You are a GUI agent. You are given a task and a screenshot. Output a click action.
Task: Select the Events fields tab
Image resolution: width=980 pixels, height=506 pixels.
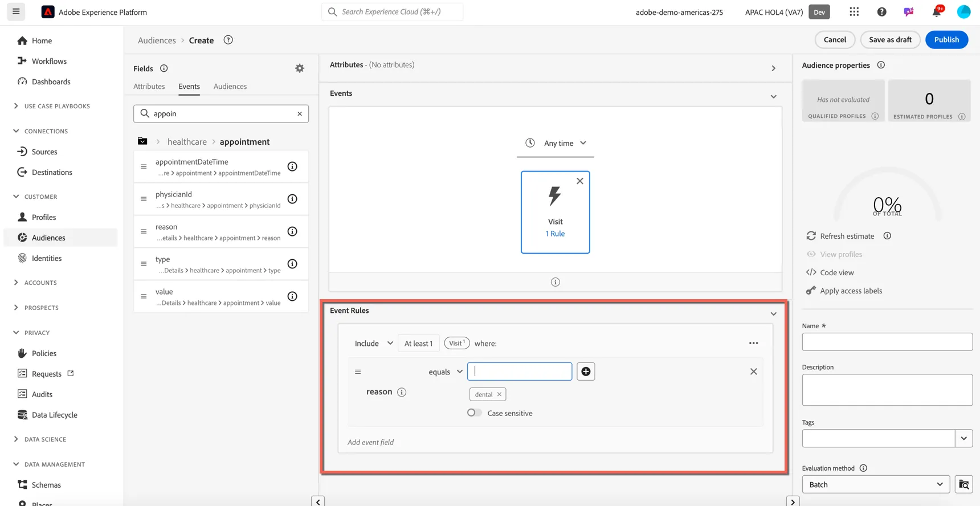(189, 87)
